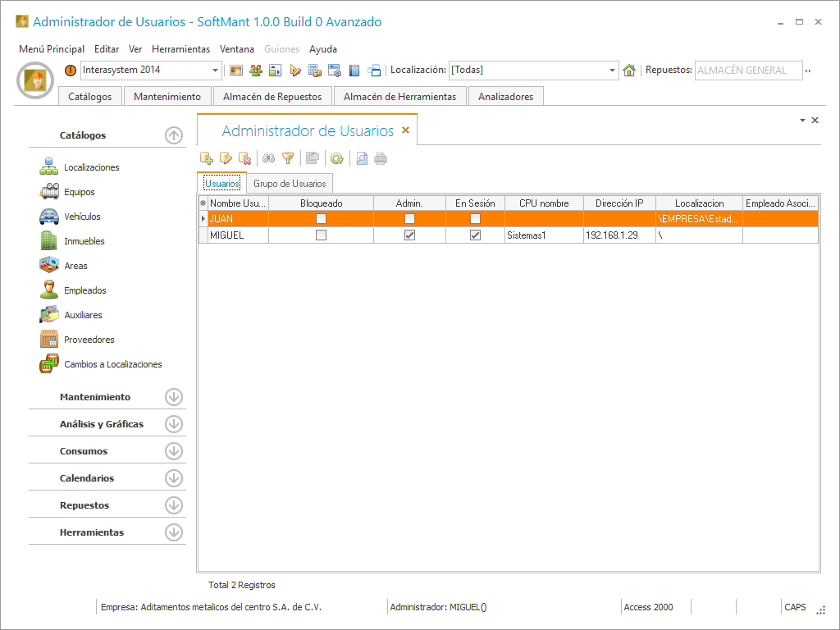Image resolution: width=840 pixels, height=630 pixels.
Task: Close the Administrador de Usuarios document tab
Action: point(405,130)
